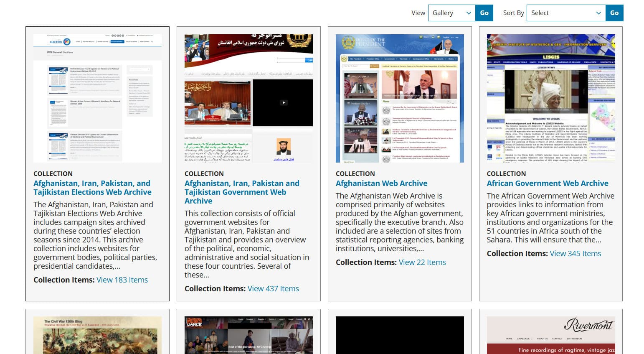Click "View 437 Items" under the Government collection
This screenshot has height=354, width=644.
click(x=273, y=288)
